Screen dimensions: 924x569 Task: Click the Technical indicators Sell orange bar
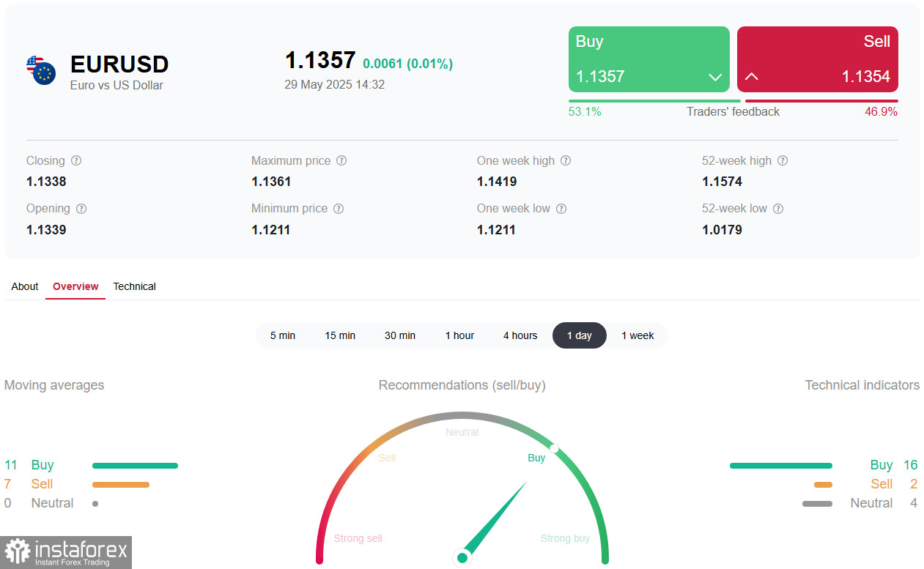coord(823,484)
